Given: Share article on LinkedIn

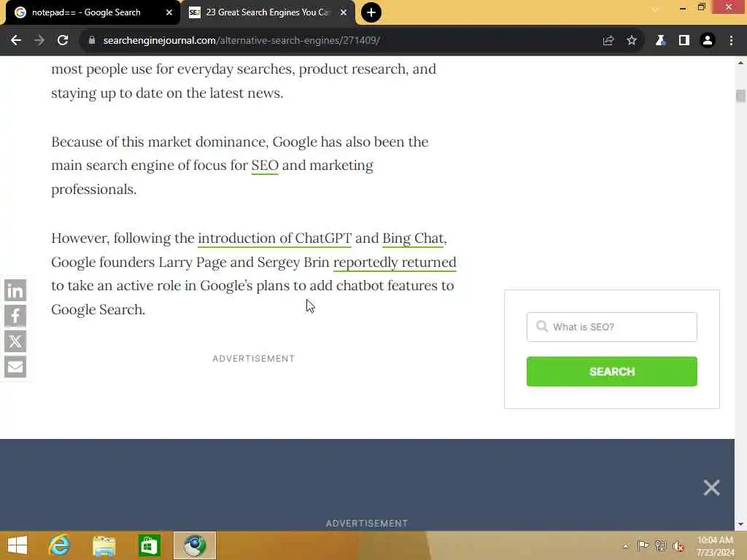Looking at the screenshot, I should 15,290.
